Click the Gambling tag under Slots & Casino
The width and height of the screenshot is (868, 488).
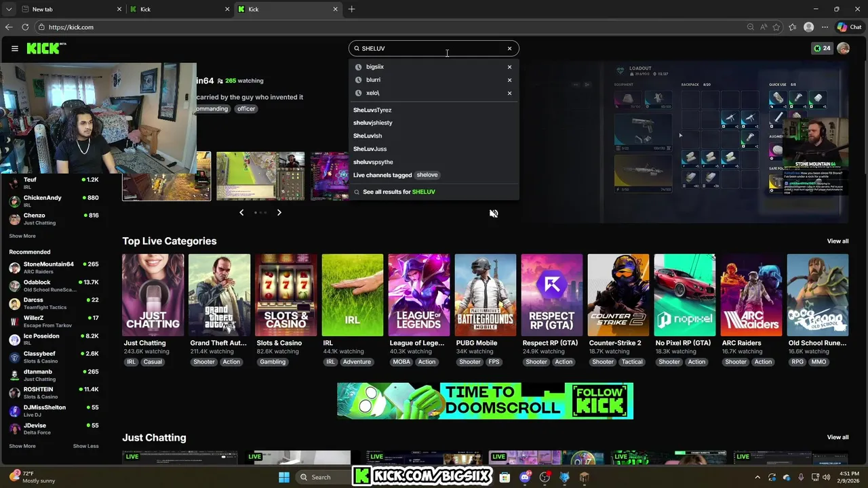coord(273,362)
